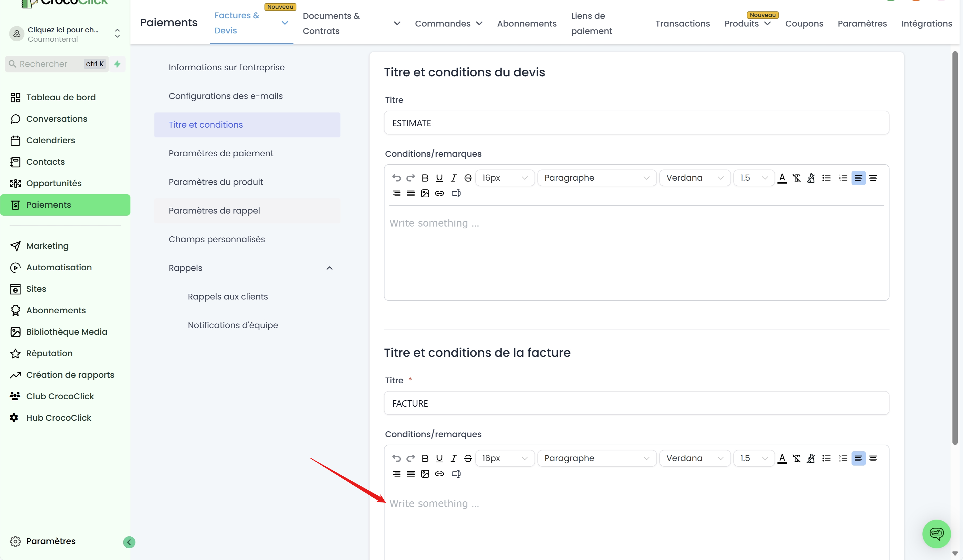Insert custom value field in quote editor
This screenshot has width=963, height=560.
point(456,193)
